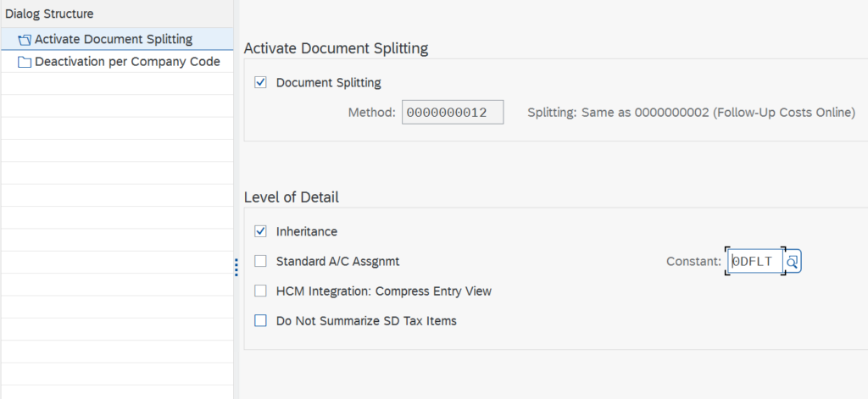Click the Dialog Structure panel header
This screenshot has height=399, width=868.
49,14
